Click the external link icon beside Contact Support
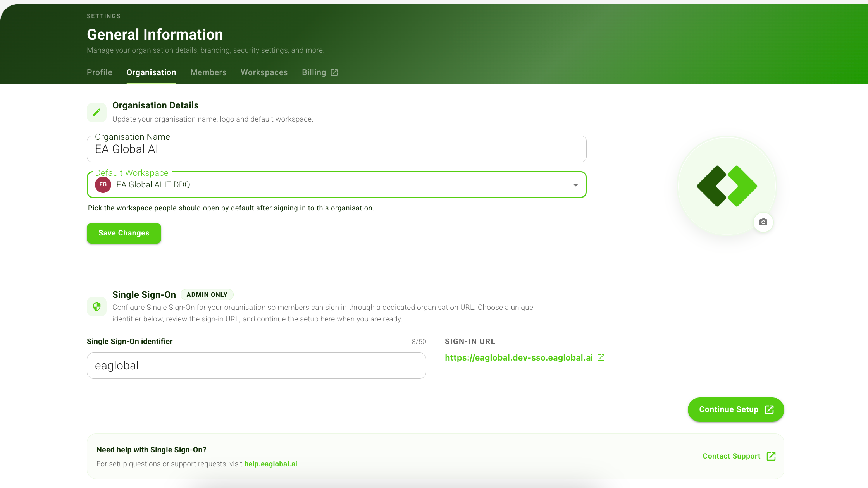This screenshot has width=868, height=488. 771,456
